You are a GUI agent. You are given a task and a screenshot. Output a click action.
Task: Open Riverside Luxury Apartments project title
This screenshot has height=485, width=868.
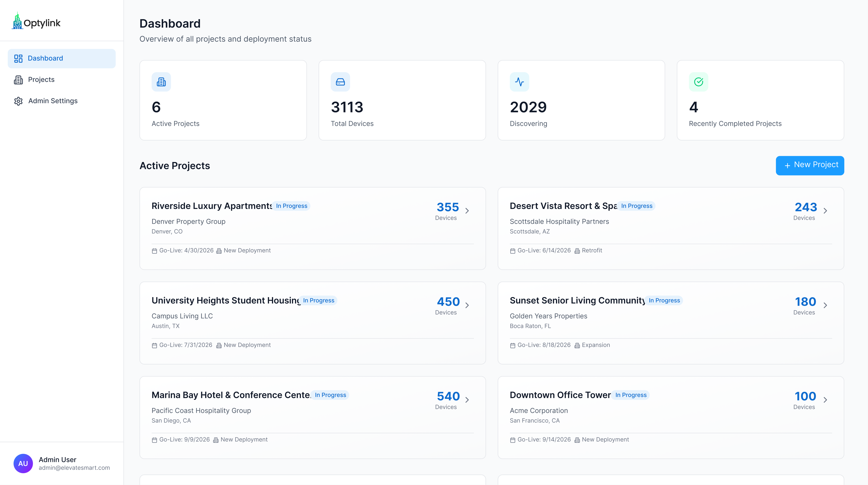[212, 206]
